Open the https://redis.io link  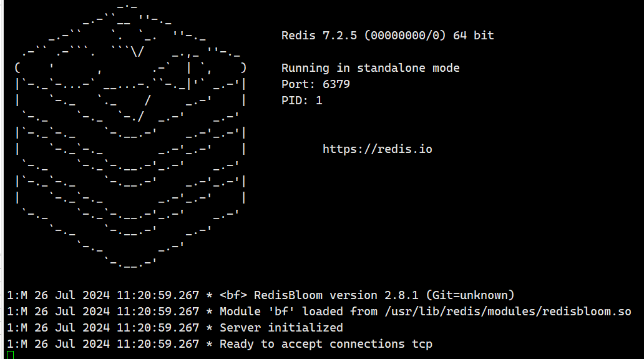(x=377, y=149)
